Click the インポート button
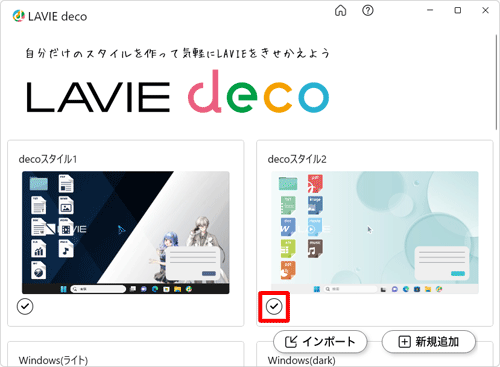 [320, 342]
